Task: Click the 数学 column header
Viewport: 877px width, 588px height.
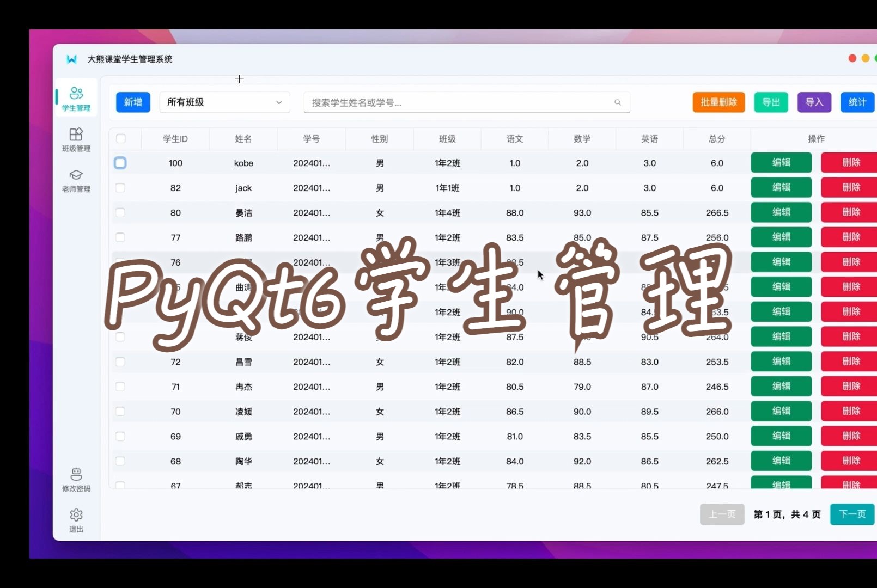Action: (x=582, y=139)
